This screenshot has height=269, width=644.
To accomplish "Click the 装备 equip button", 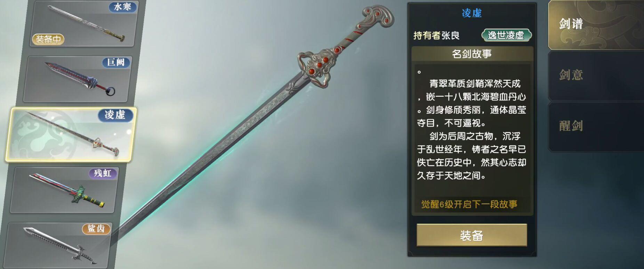I will (472, 235).
